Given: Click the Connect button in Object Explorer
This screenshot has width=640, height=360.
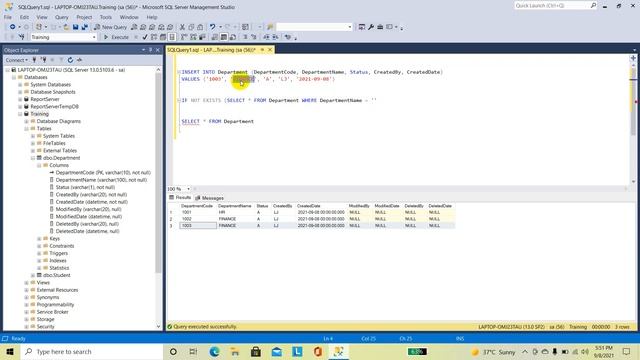Looking at the screenshot, I should 16,60.
